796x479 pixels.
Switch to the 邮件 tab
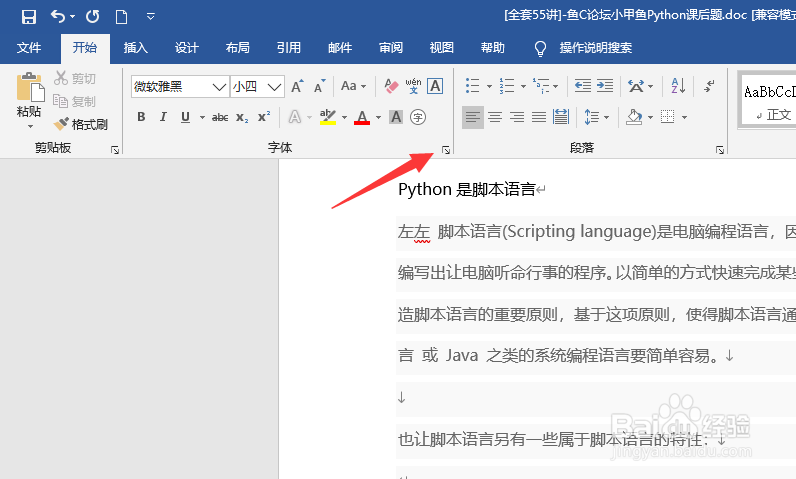click(340, 48)
